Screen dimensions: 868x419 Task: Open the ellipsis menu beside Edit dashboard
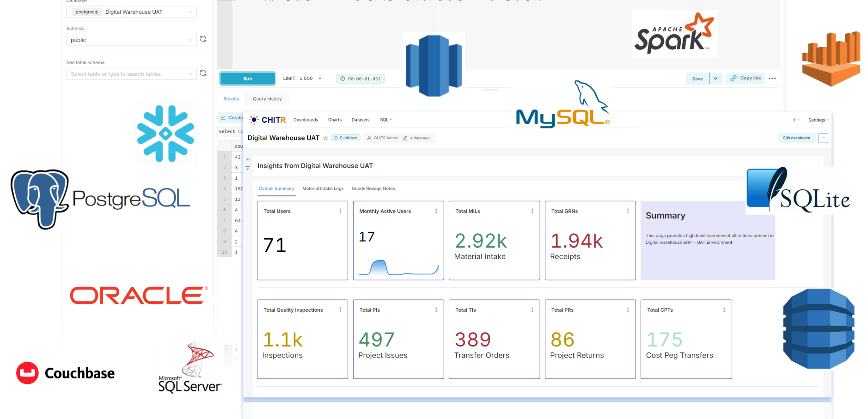(823, 138)
